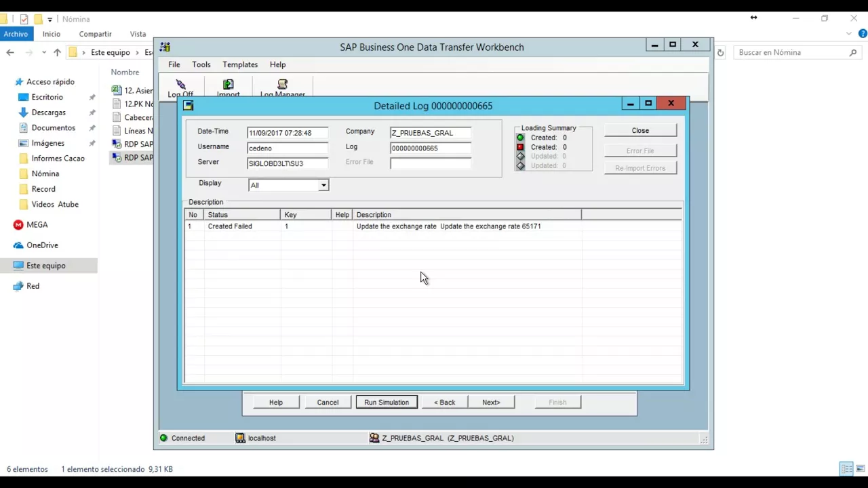This screenshot has height=488, width=868.
Task: Click the Next> wizard button
Action: coord(491,402)
